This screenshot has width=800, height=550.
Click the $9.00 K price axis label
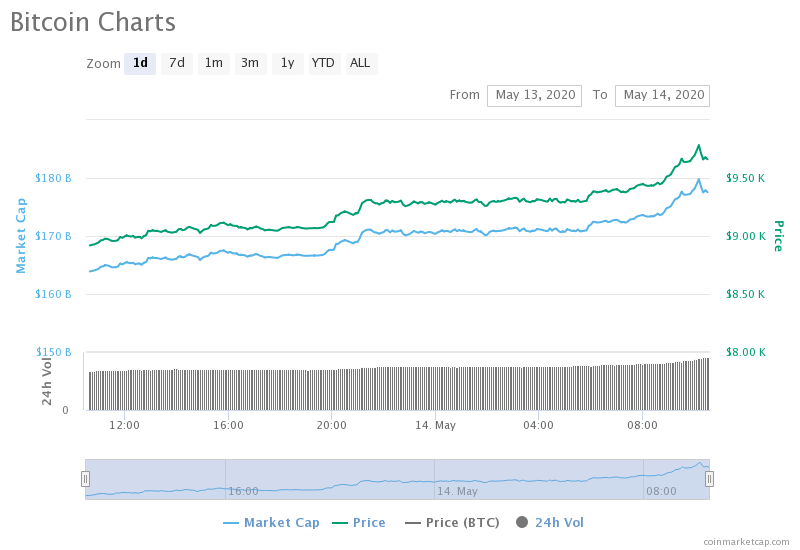745,236
